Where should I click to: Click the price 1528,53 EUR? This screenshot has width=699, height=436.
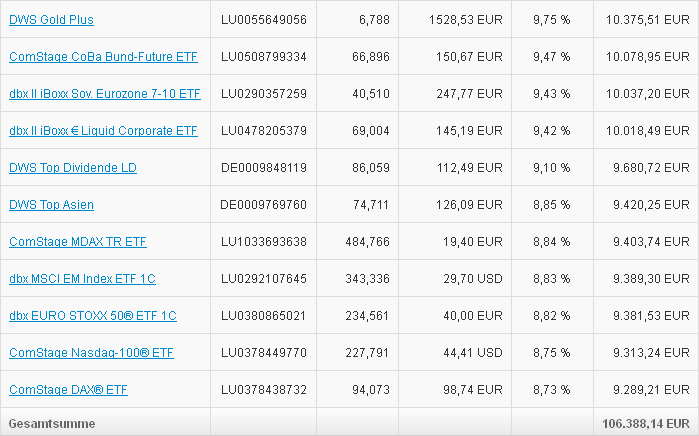pyautogui.click(x=466, y=20)
